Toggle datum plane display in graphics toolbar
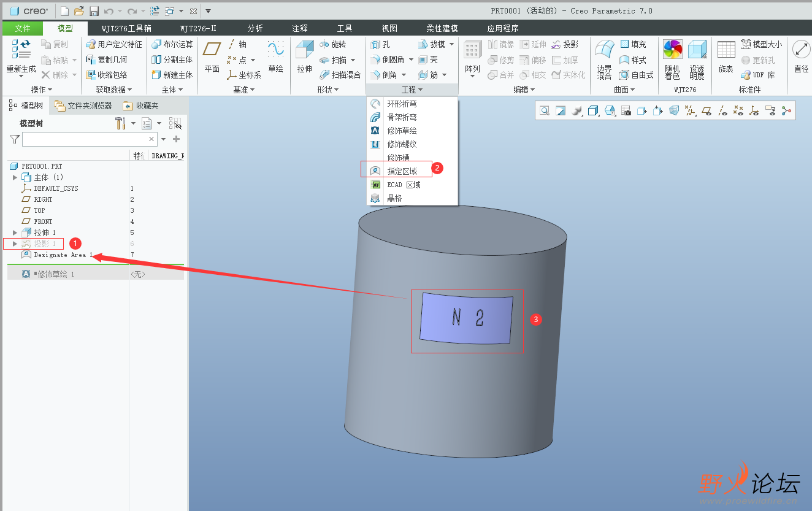This screenshot has width=812, height=511. [x=706, y=110]
